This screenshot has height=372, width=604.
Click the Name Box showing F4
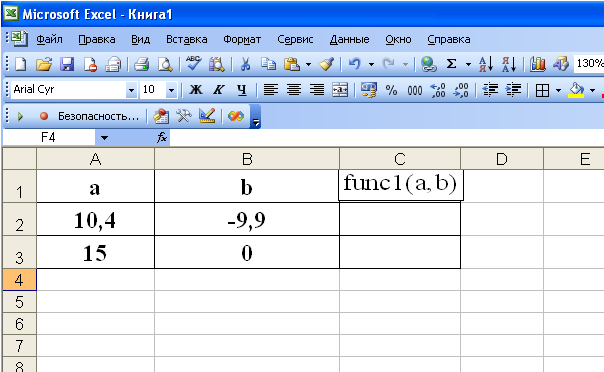49,137
